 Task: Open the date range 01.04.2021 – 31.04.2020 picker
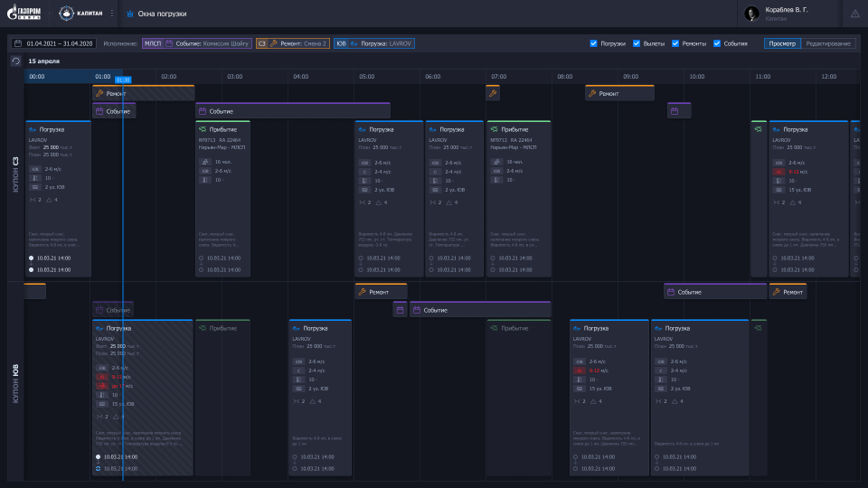pyautogui.click(x=60, y=43)
